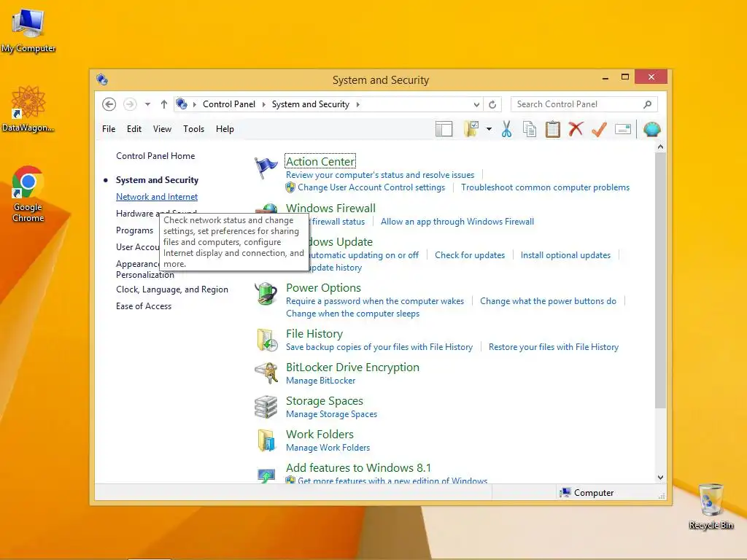Image resolution: width=747 pixels, height=560 pixels.
Task: Click in the Search Control Panel field
Action: (584, 104)
